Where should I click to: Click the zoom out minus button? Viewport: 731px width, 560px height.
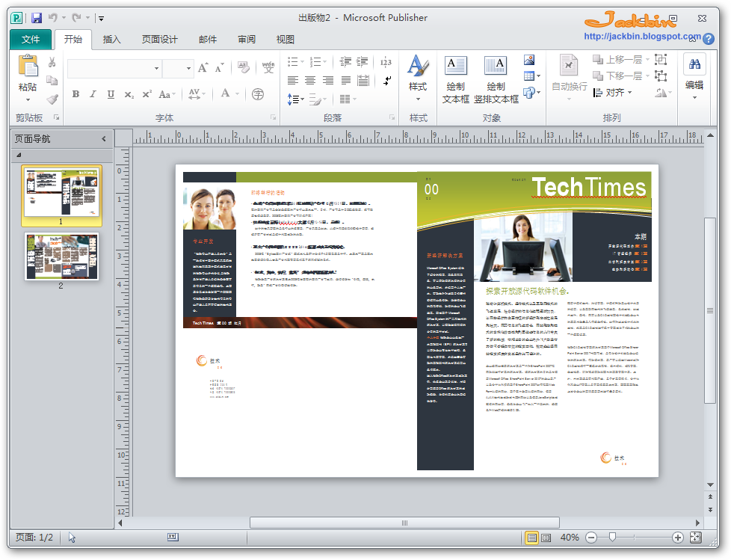[591, 538]
